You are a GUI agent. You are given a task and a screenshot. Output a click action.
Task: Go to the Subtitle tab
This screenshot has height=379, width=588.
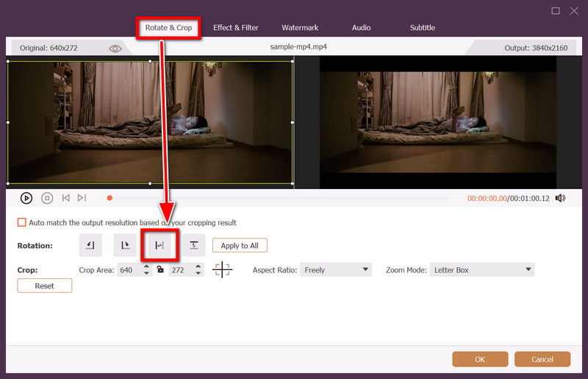pyautogui.click(x=423, y=28)
